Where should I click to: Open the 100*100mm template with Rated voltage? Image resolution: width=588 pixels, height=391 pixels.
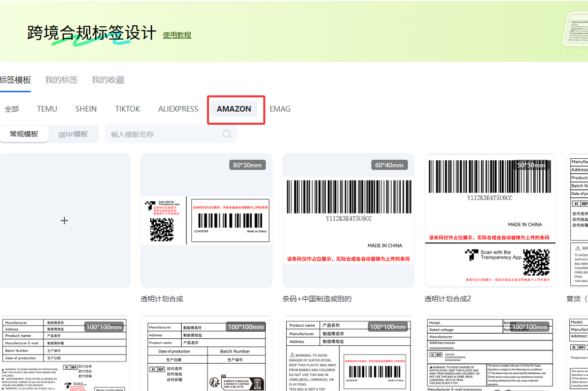[490, 354]
